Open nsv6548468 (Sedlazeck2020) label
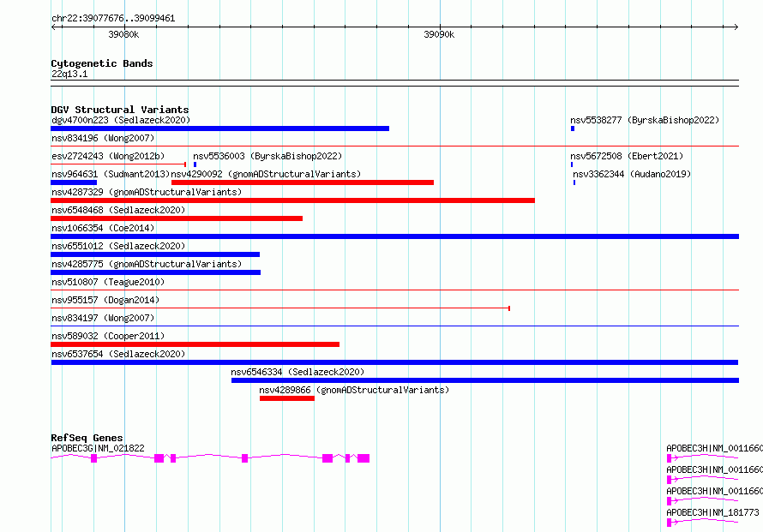The image size is (763, 532). (118, 210)
